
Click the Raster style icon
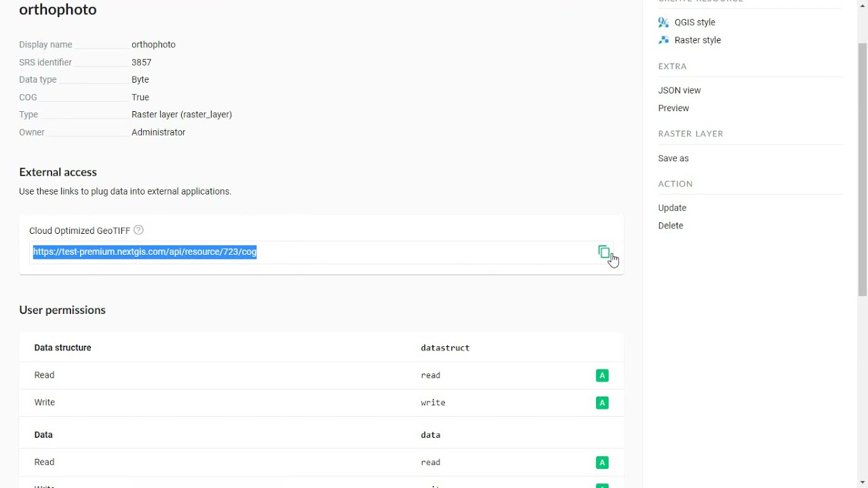point(663,40)
